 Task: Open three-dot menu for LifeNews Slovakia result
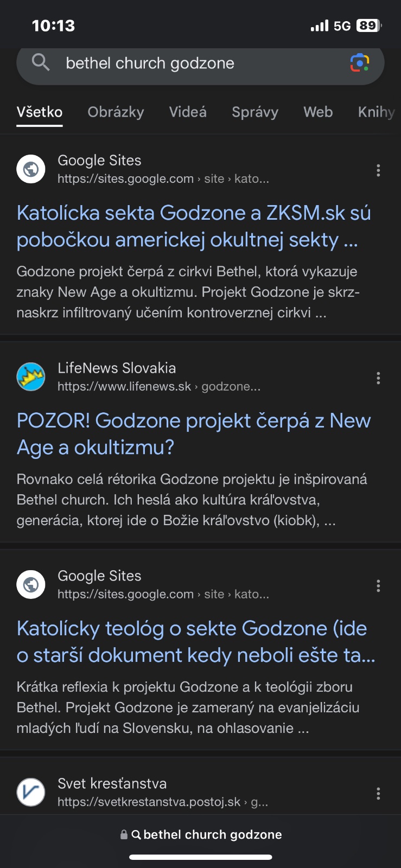point(378,378)
